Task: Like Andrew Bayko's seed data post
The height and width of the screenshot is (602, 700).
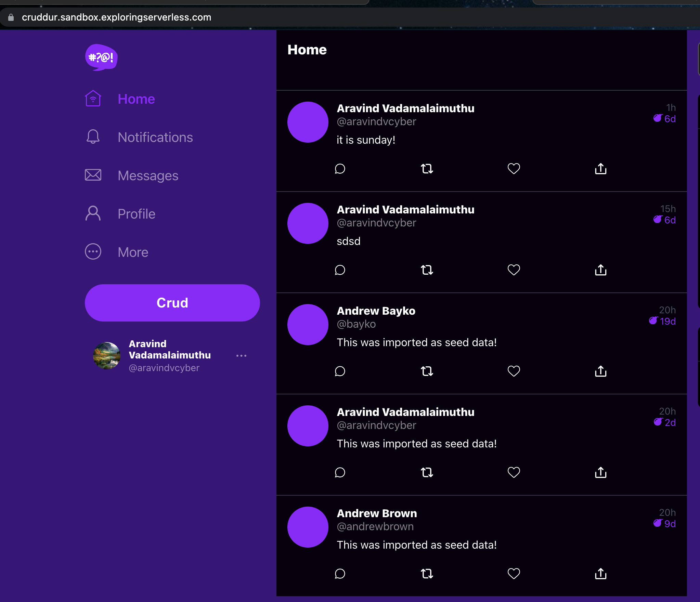Action: [x=514, y=371]
